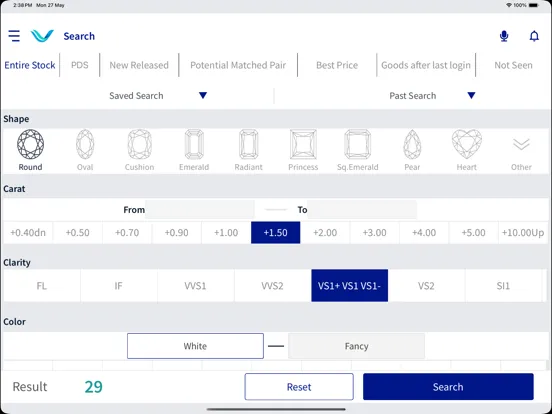This screenshot has width=552, height=414.
Task: Select the Princess diamond shape
Action: pyautogui.click(x=303, y=150)
